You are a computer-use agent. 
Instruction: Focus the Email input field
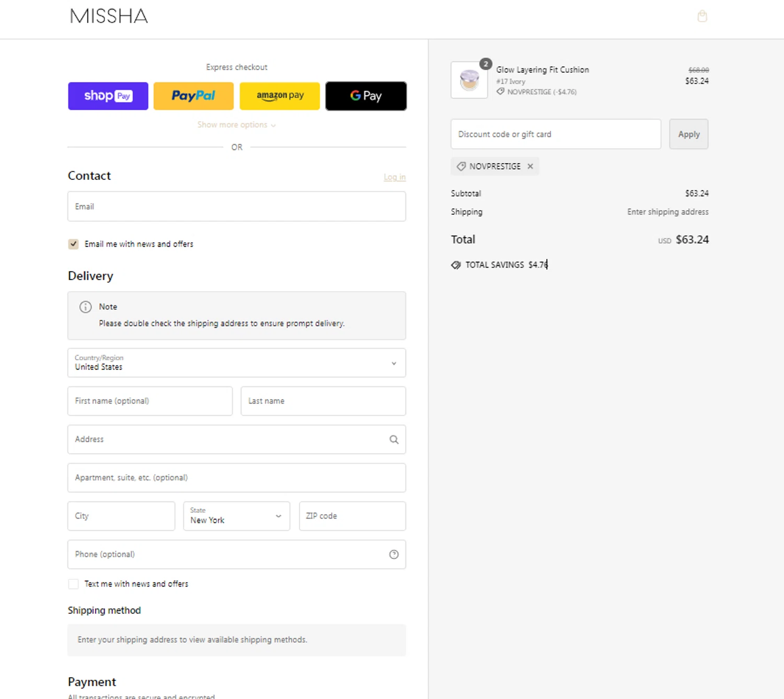pyautogui.click(x=237, y=207)
